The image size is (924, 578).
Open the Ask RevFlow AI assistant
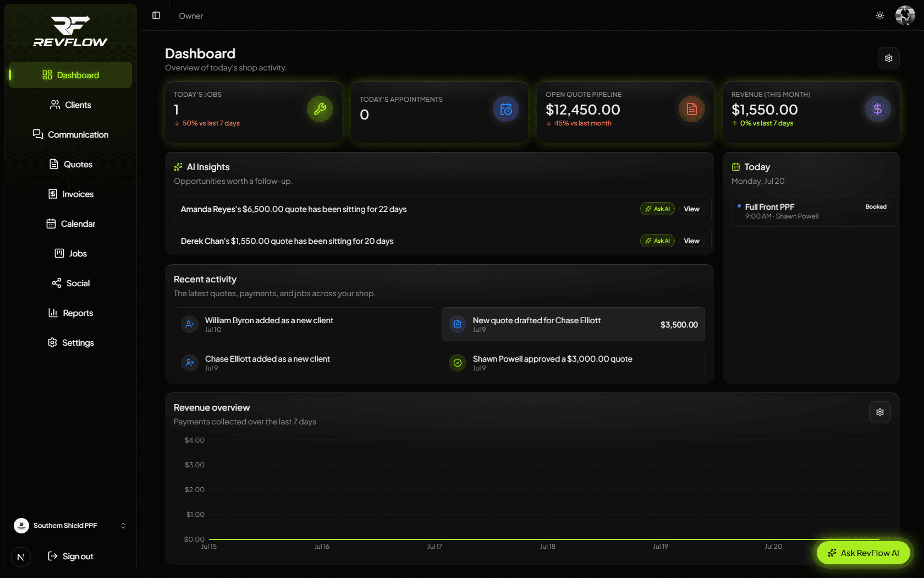863,553
